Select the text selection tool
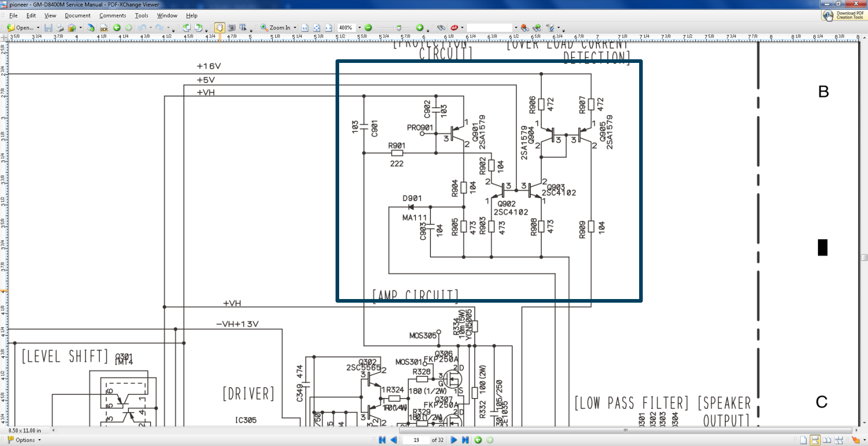 243,28
